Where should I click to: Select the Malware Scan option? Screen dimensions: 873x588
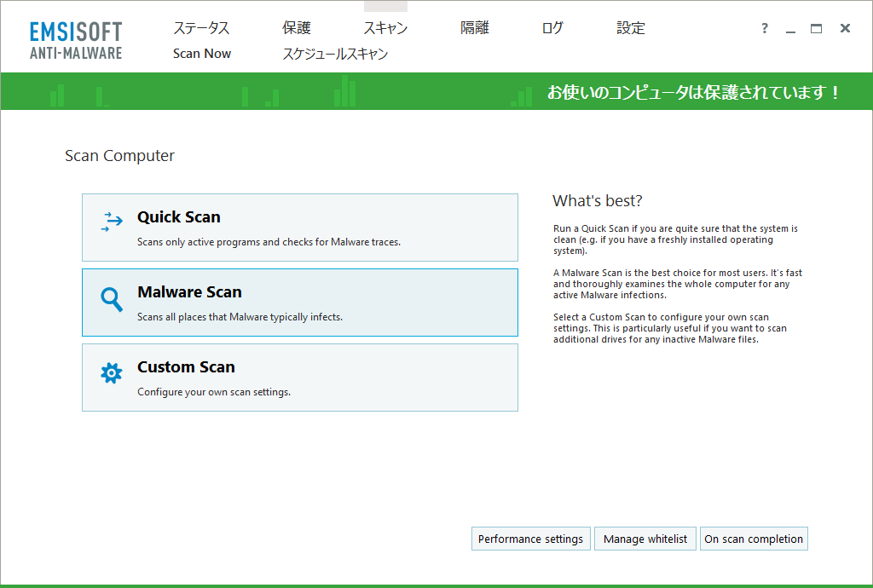click(299, 302)
